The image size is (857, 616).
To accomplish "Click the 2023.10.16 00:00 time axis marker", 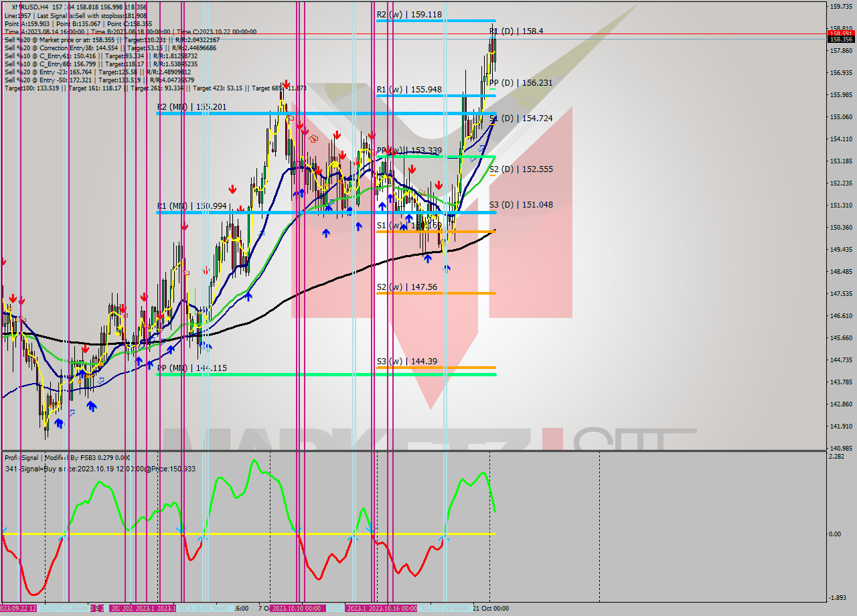I will [x=393, y=609].
